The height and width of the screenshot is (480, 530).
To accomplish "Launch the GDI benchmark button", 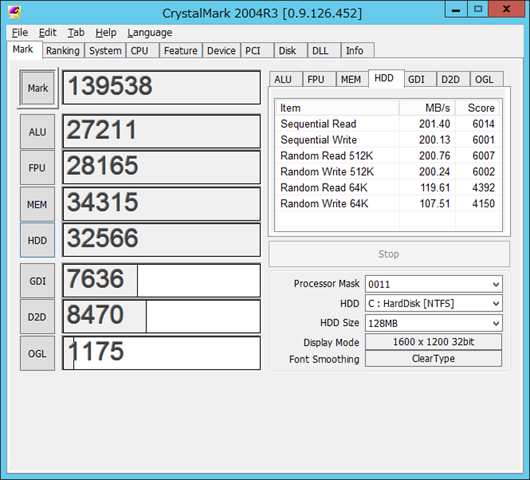I will pyautogui.click(x=37, y=281).
